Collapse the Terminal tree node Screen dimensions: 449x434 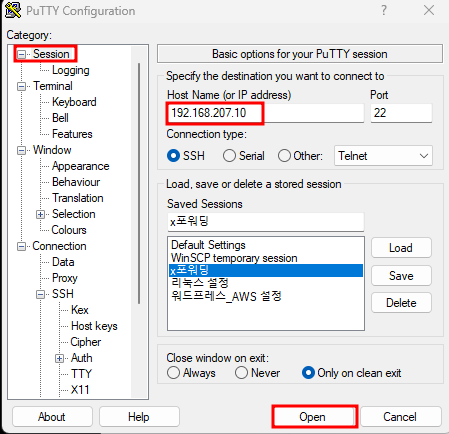coord(21,86)
